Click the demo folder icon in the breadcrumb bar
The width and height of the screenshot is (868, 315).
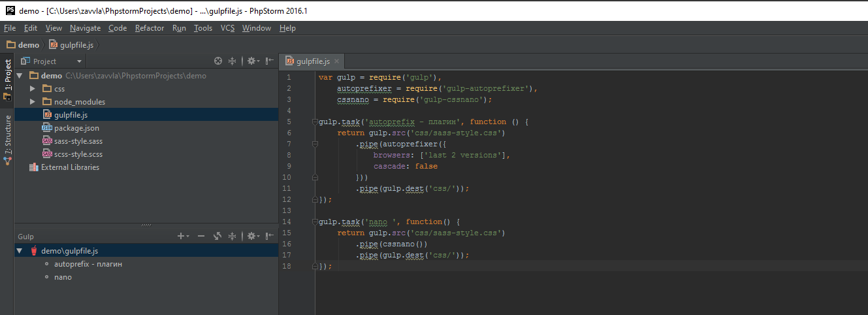pyautogui.click(x=11, y=45)
